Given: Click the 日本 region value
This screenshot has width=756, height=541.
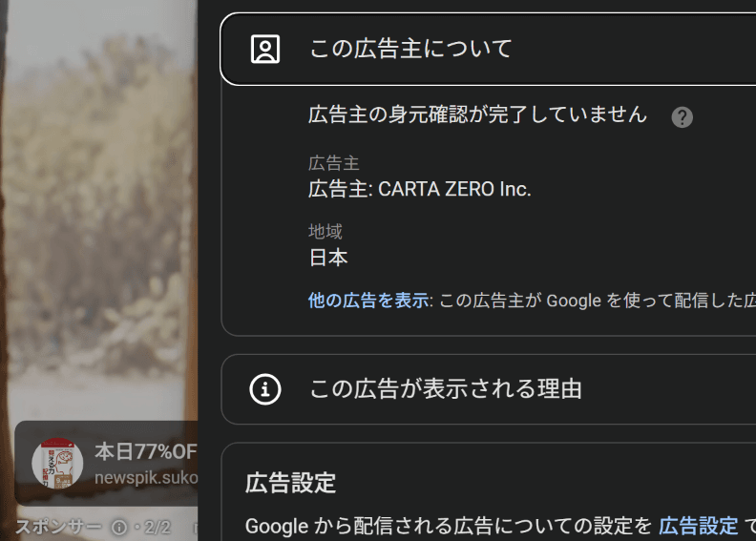Looking at the screenshot, I should coord(328,258).
